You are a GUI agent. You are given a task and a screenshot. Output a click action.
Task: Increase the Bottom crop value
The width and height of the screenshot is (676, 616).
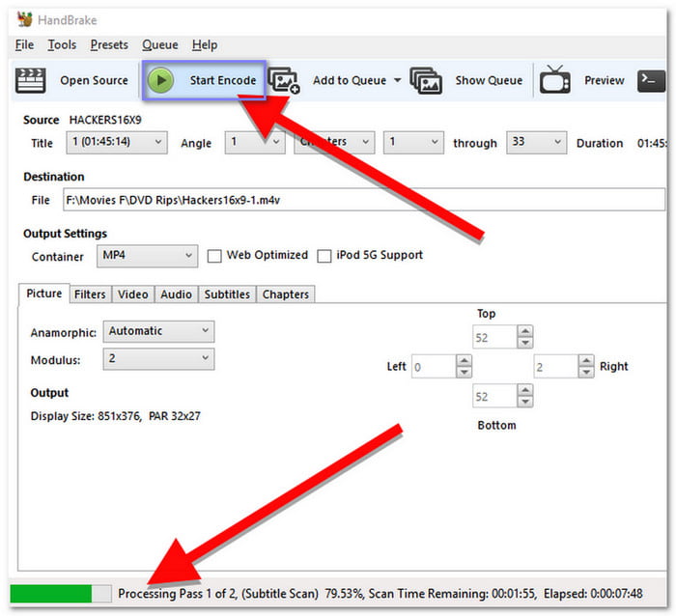tap(525, 390)
